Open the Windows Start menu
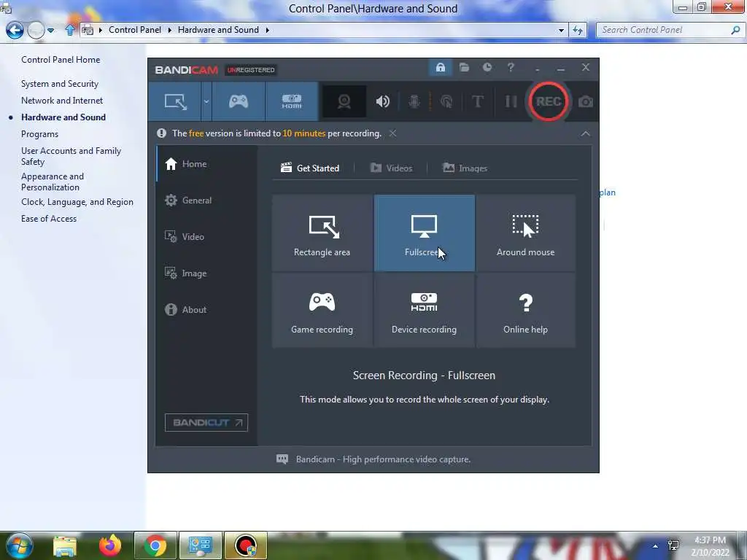 pyautogui.click(x=18, y=545)
